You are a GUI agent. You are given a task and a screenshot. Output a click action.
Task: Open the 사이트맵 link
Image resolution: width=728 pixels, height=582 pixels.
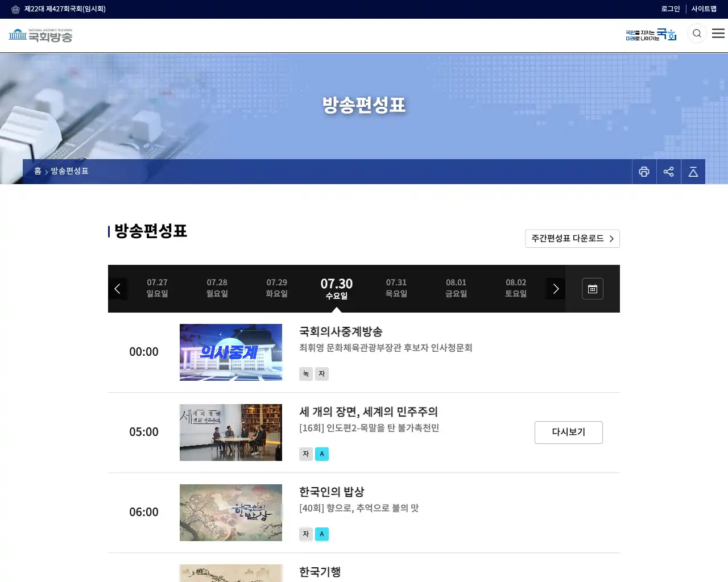click(704, 9)
